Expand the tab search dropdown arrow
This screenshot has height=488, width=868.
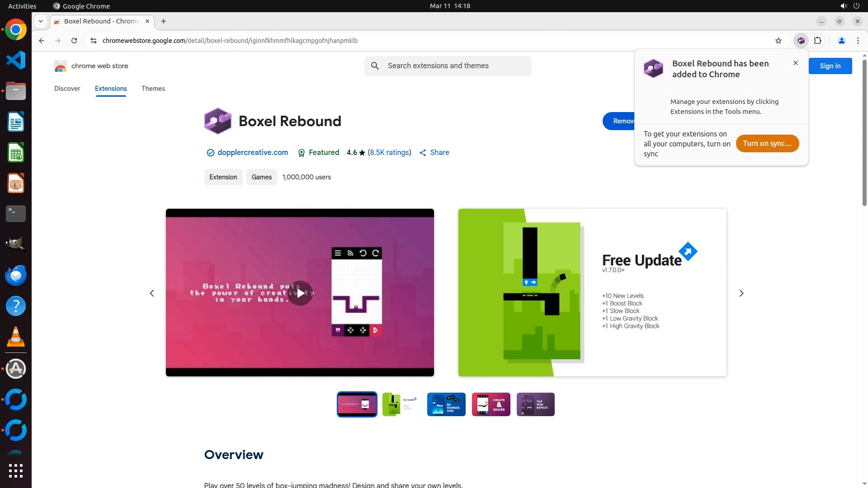(x=41, y=21)
